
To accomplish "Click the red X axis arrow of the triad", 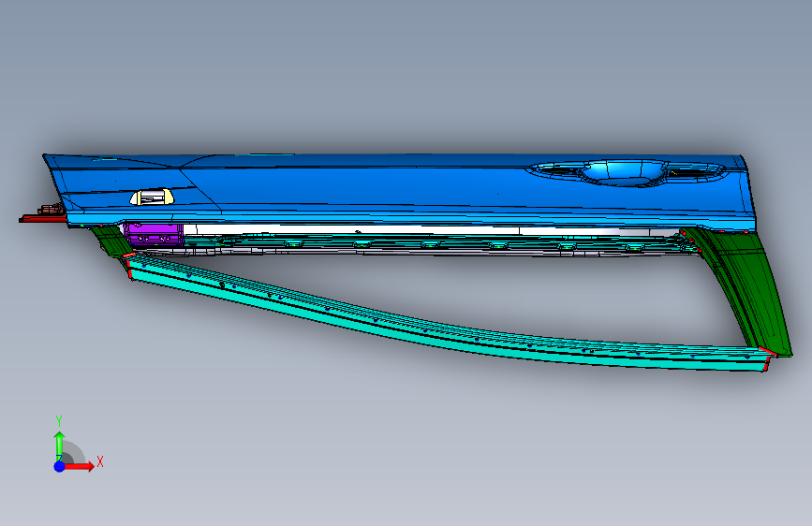I will pos(81,466).
